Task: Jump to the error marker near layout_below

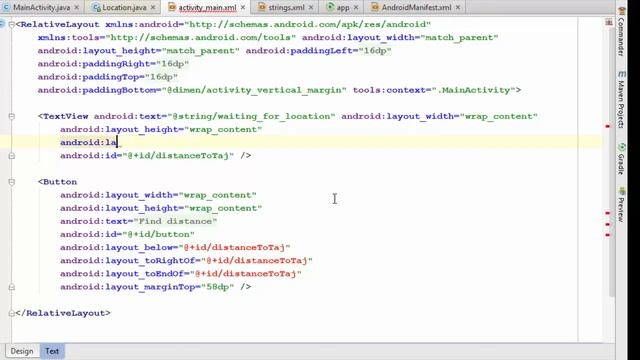Action: click(607, 213)
